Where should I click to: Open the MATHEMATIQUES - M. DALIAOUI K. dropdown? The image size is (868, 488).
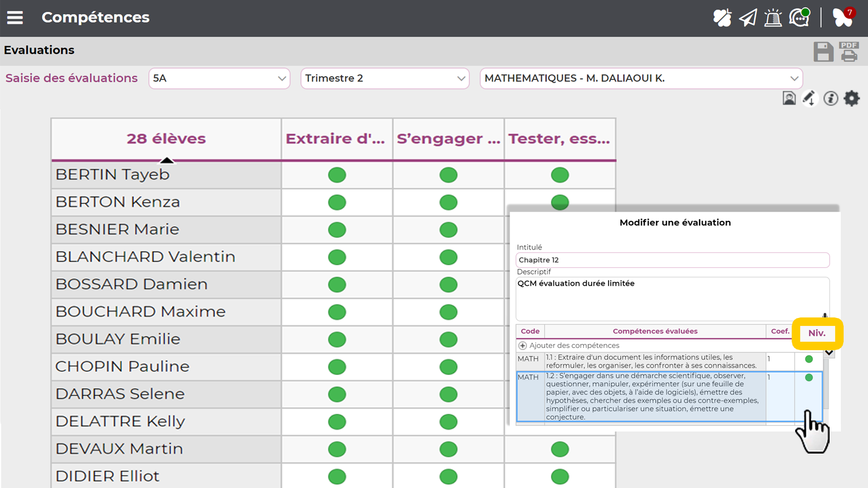(641, 79)
